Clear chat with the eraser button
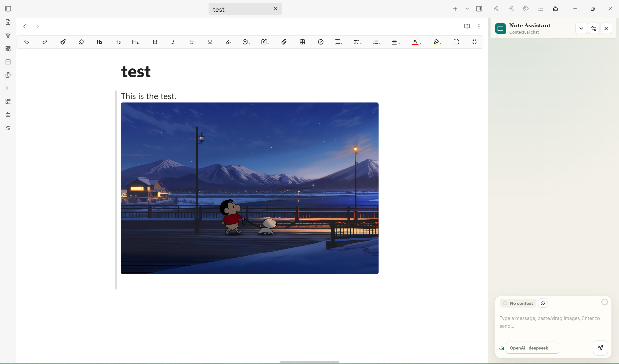This screenshot has width=619, height=364. (543, 303)
